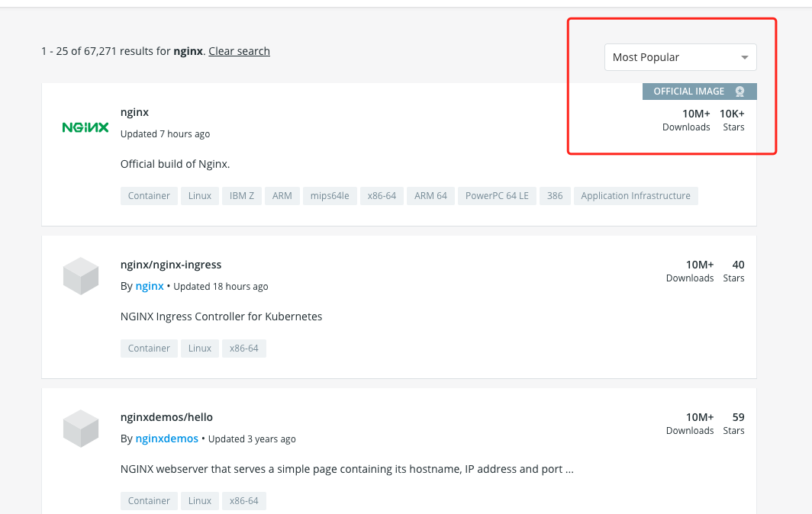Click the Linux tag on the nginx card
The width and height of the screenshot is (812, 514).
click(x=200, y=196)
